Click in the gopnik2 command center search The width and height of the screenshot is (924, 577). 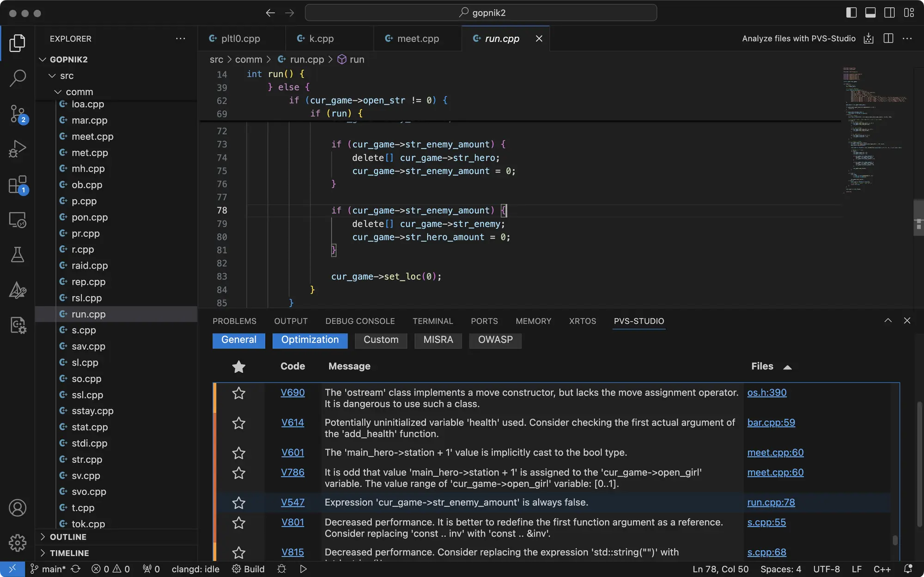point(481,12)
